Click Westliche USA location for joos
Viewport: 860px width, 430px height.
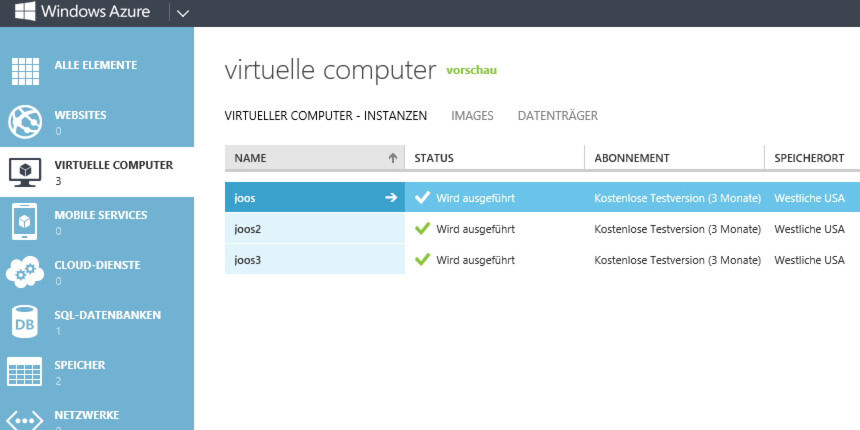(810, 198)
